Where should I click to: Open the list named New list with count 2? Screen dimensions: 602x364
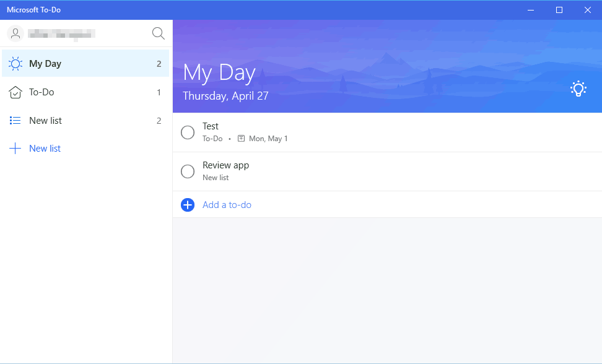(85, 121)
